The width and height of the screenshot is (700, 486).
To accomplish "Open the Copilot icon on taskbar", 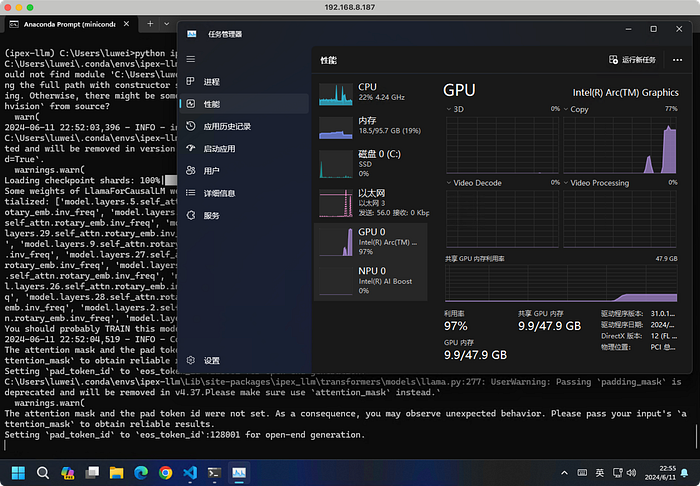I will 67,473.
